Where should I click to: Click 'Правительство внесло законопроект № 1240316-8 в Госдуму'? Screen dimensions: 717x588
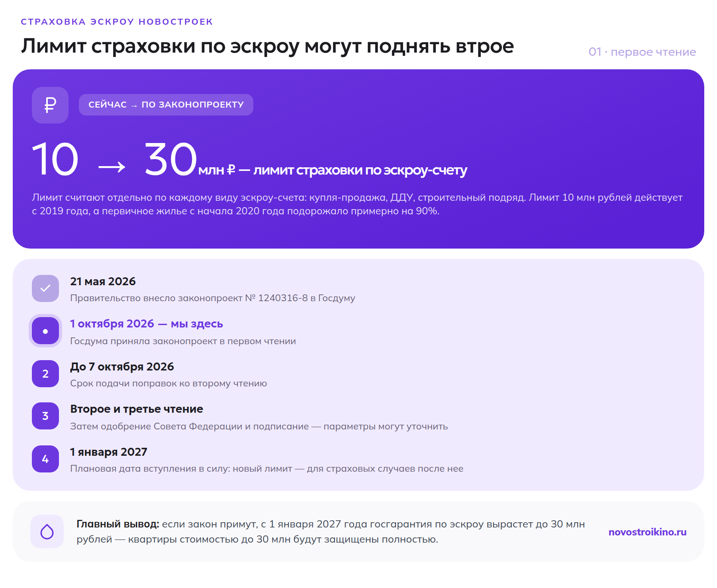pyautogui.click(x=213, y=298)
